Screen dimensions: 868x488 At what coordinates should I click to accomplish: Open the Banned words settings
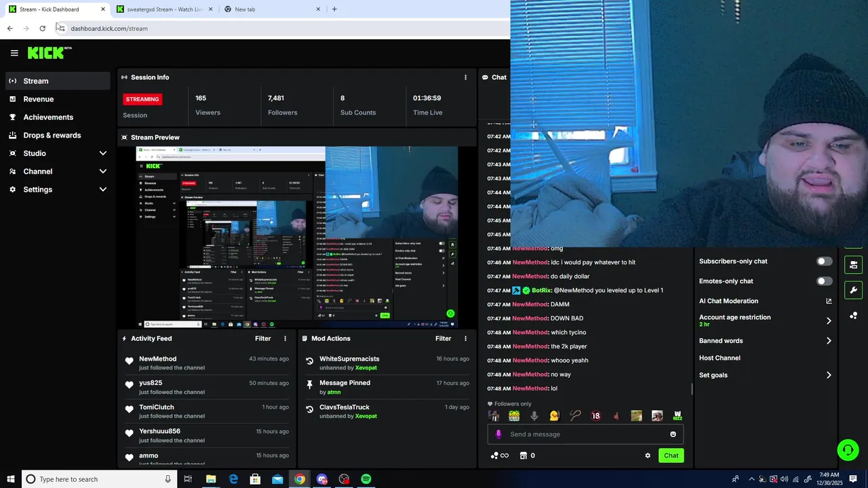(766, 341)
